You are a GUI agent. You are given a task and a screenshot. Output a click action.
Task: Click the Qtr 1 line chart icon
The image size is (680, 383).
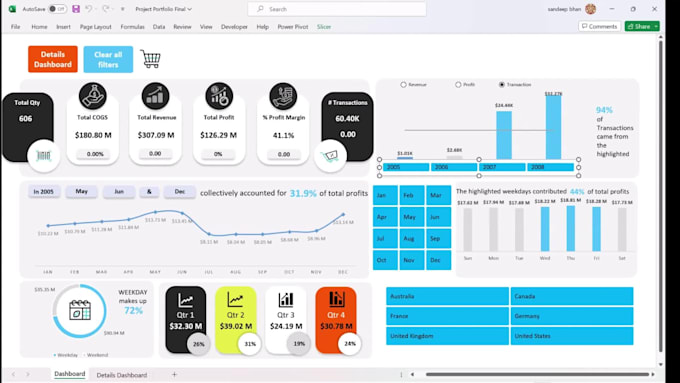coord(186,299)
